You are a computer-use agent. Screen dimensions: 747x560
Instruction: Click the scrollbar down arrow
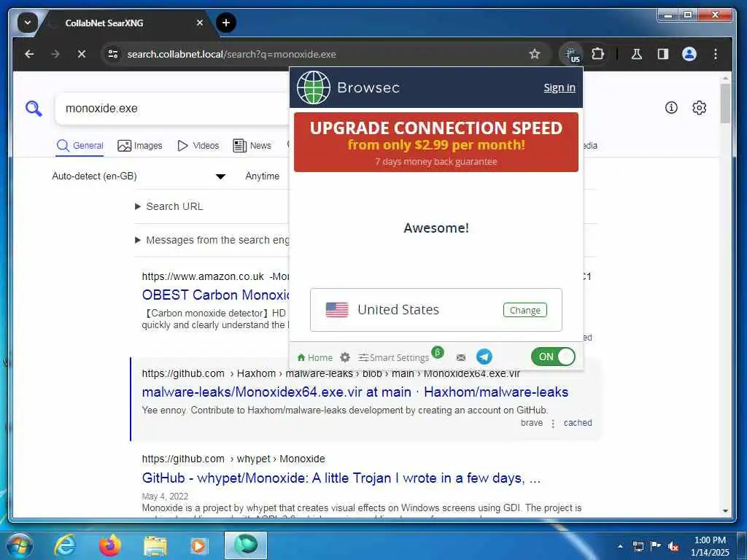tap(725, 511)
